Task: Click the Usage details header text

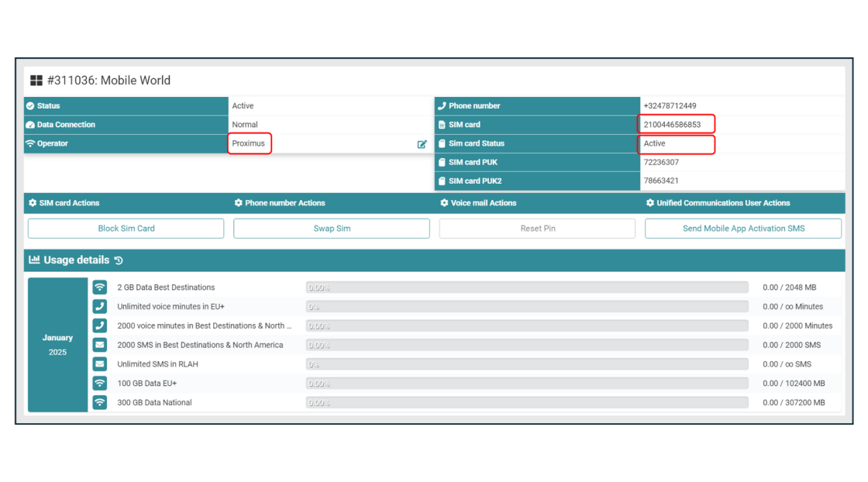Action: click(x=77, y=260)
